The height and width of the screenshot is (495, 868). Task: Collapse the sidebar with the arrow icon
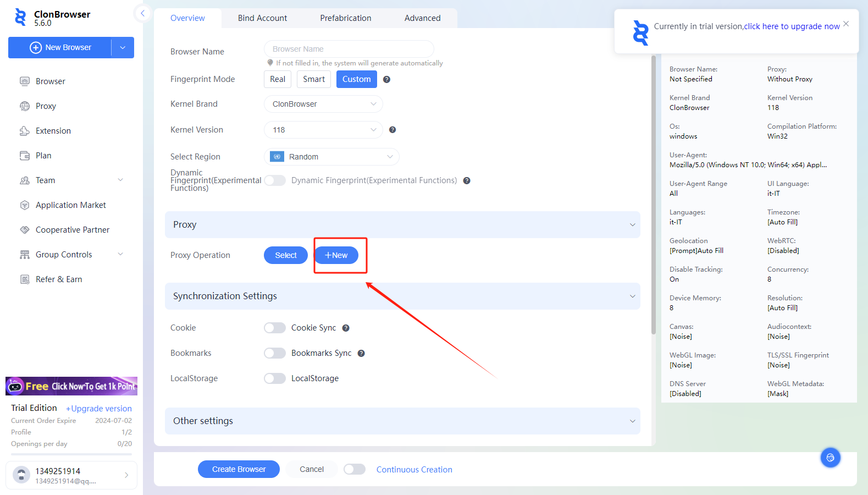point(142,13)
